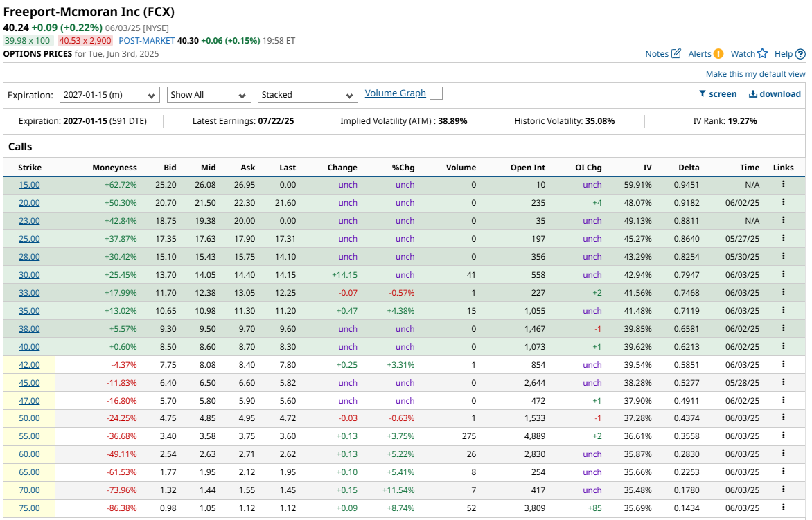Viewport: 812px width, 520px height.
Task: Open links menu for 25.00 strike row
Action: pyautogui.click(x=783, y=238)
